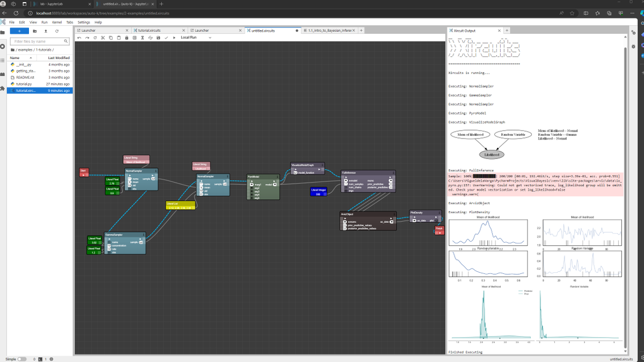This screenshot has height=362, width=644.
Task: Refresh the browser page
Action: 16,13
